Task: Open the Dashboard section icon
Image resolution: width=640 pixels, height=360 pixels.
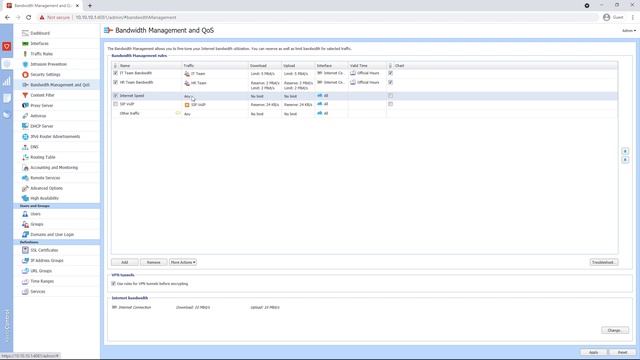Action: coord(25,33)
